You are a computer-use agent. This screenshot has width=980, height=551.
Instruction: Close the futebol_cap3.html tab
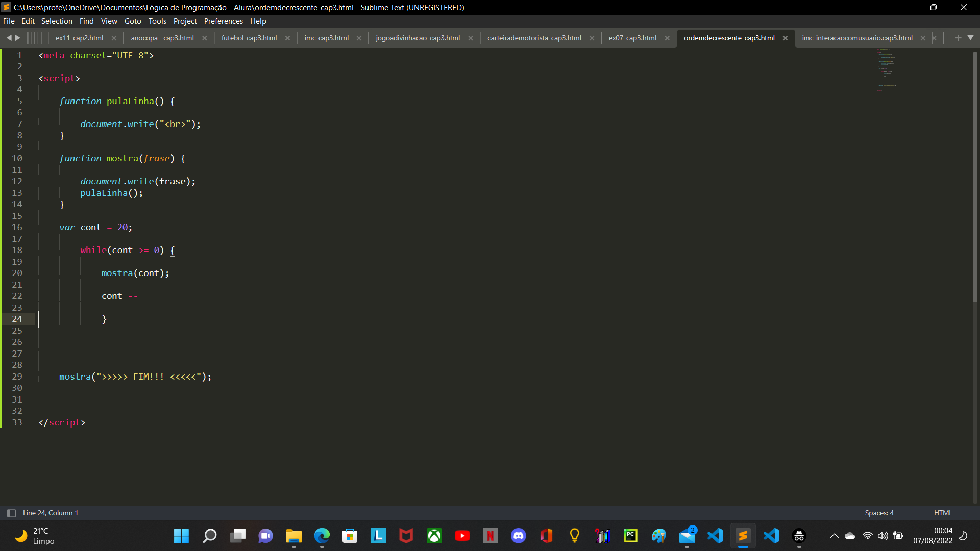[x=287, y=38]
